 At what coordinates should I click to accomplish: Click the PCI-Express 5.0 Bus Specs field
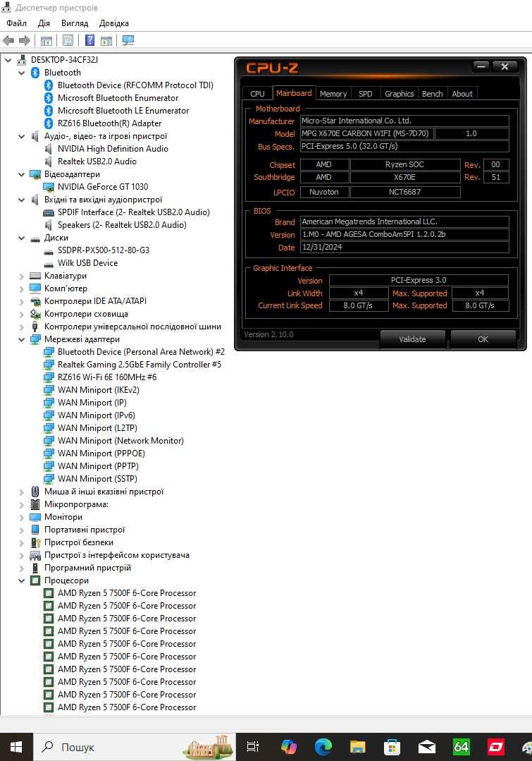[405, 146]
